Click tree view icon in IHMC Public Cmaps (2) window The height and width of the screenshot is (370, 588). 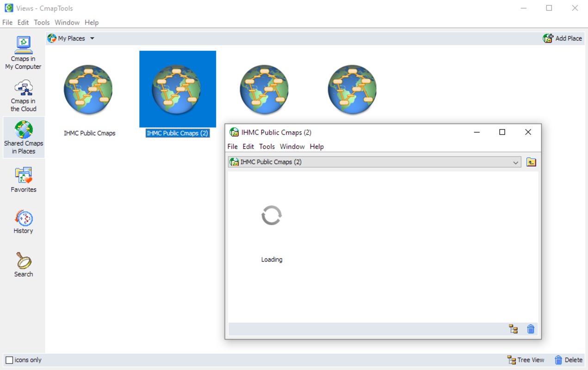click(514, 329)
